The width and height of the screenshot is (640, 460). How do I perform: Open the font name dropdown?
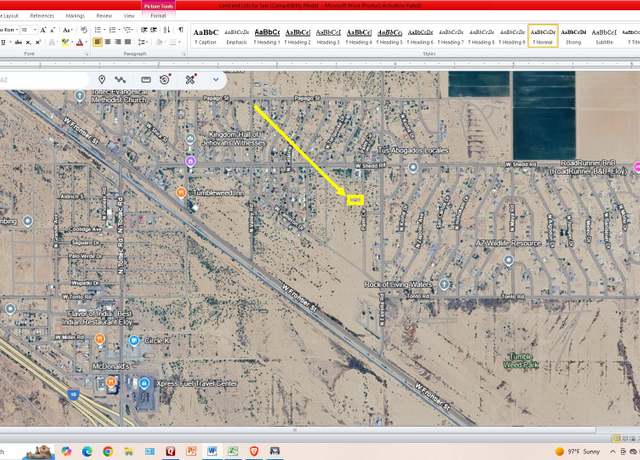[x=16, y=30]
